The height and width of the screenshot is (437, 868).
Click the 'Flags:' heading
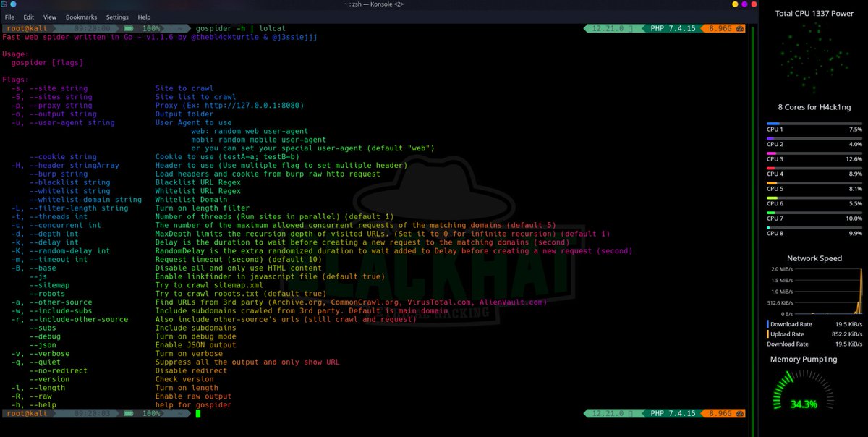(x=16, y=80)
